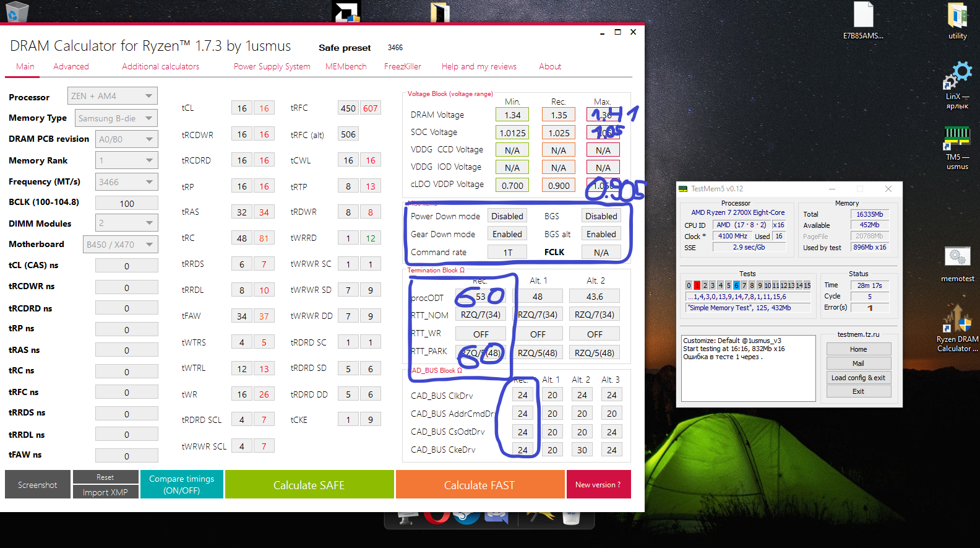Viewport: 980px width, 548px height.
Task: Click the procODT Alt. 2 value 43.6
Action: 595,297
